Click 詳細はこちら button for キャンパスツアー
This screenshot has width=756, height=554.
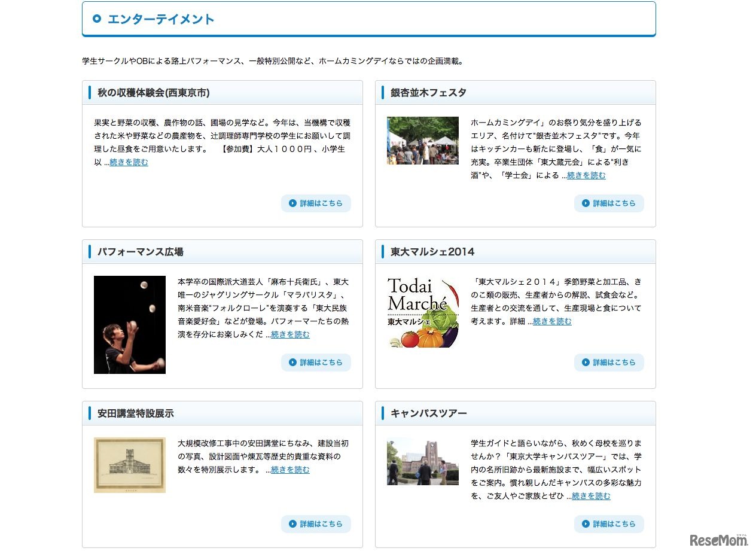tap(609, 524)
